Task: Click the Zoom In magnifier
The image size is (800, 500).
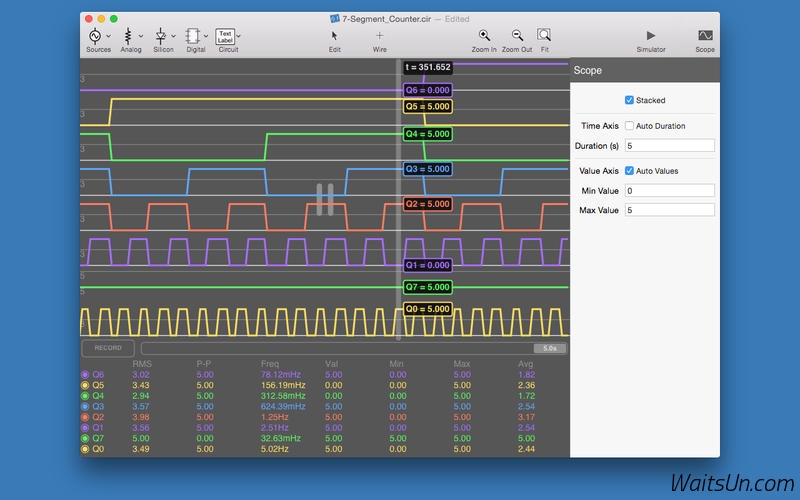Action: [x=484, y=35]
